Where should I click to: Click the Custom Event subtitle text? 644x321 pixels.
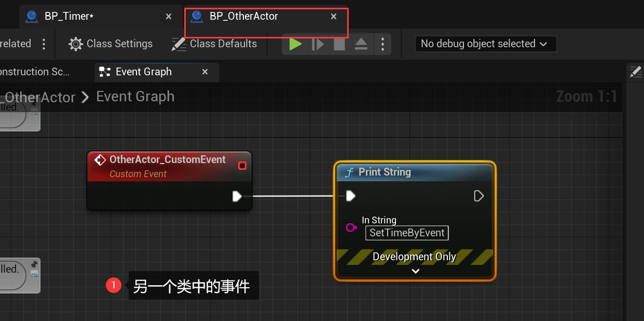point(138,174)
